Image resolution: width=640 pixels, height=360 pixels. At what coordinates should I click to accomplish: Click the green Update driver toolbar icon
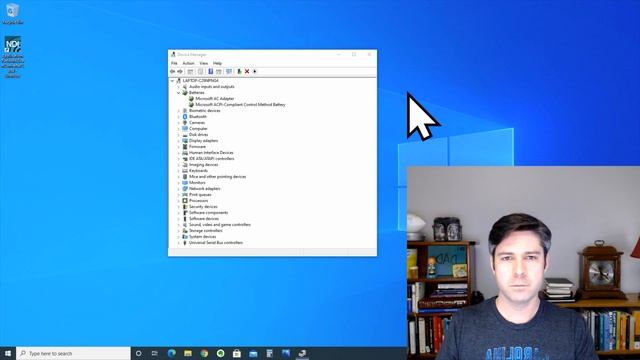[239, 71]
